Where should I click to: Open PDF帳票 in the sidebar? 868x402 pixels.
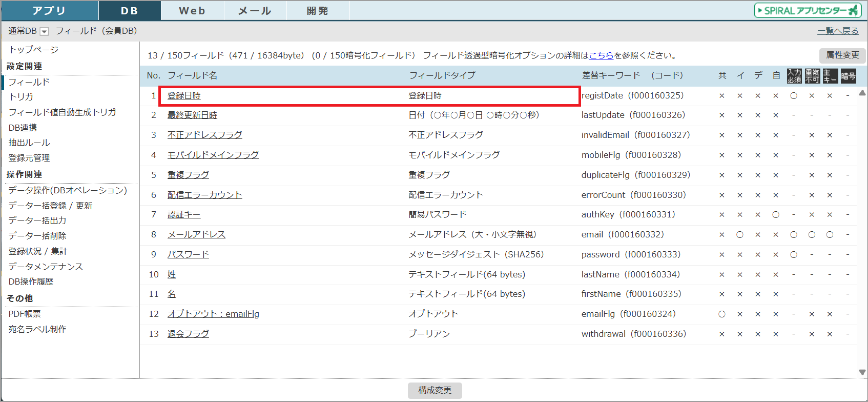[25, 314]
